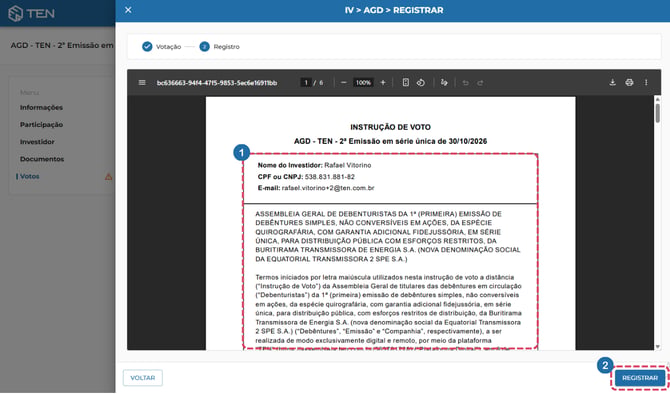Rotate the PDF document counterclockwise
This screenshot has width=670, height=394.
tap(421, 82)
